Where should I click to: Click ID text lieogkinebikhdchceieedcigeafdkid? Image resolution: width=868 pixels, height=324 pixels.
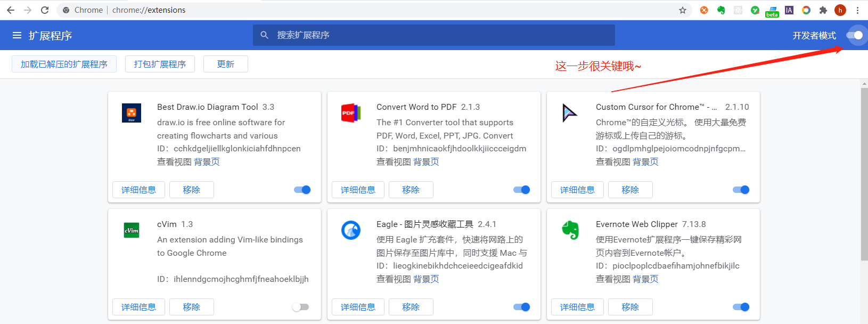pyautogui.click(x=458, y=266)
